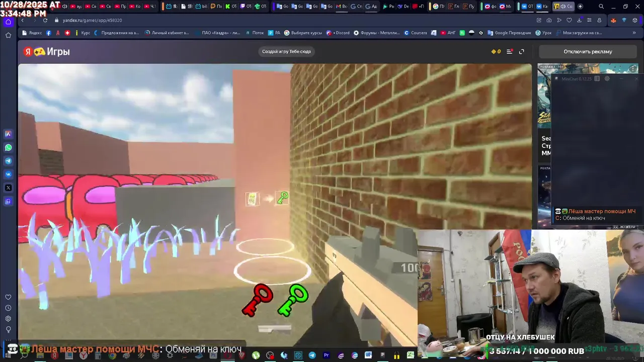Screen dimensions: 644x362
Task: Click the sidebar lightbulb icon
Action: (8, 330)
